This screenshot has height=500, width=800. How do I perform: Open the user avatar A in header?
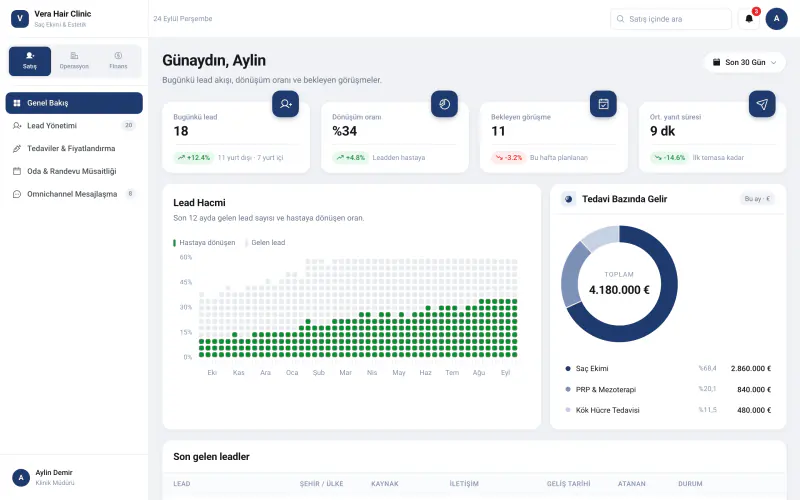(777, 19)
